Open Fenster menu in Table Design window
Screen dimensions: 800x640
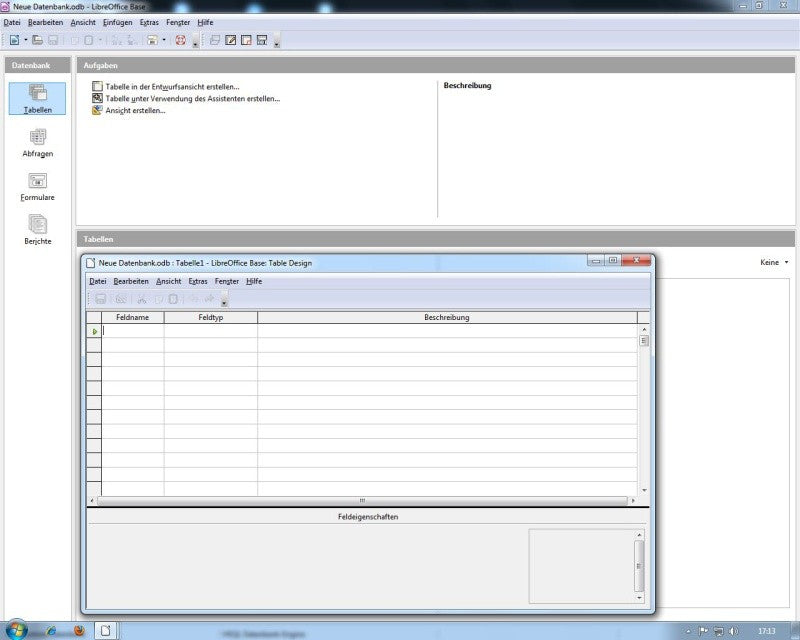227,281
